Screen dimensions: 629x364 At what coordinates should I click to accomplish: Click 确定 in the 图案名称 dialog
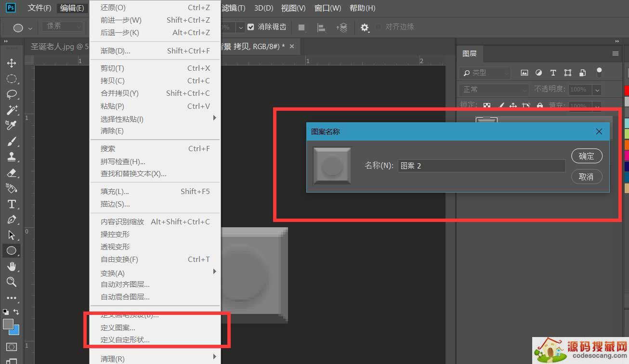point(586,156)
